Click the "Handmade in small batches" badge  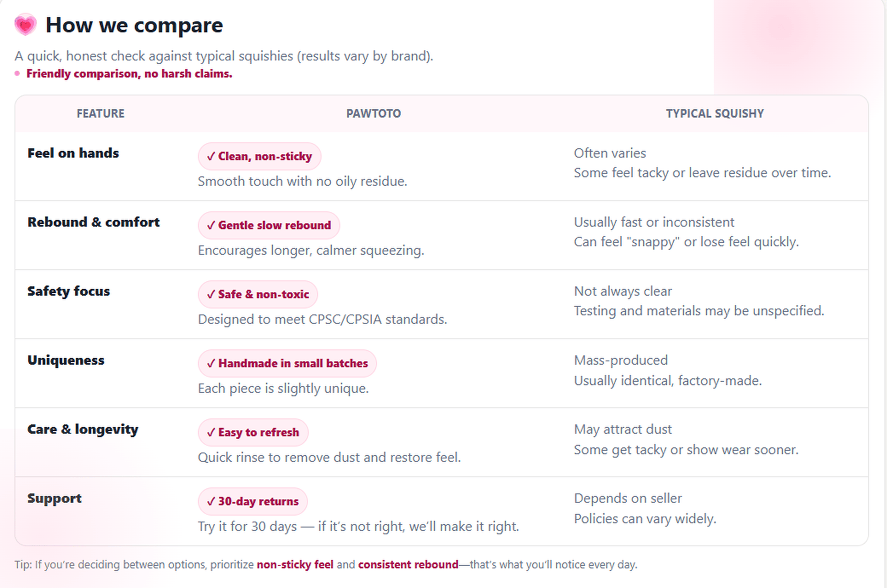[x=287, y=363]
